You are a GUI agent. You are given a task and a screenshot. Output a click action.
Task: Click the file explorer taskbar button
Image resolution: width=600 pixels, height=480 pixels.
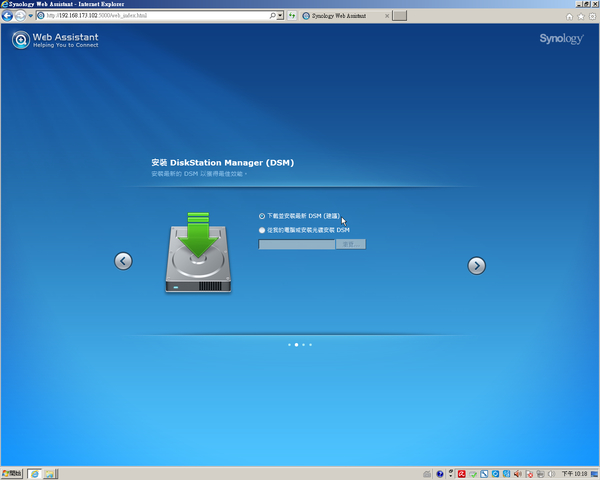point(50,474)
